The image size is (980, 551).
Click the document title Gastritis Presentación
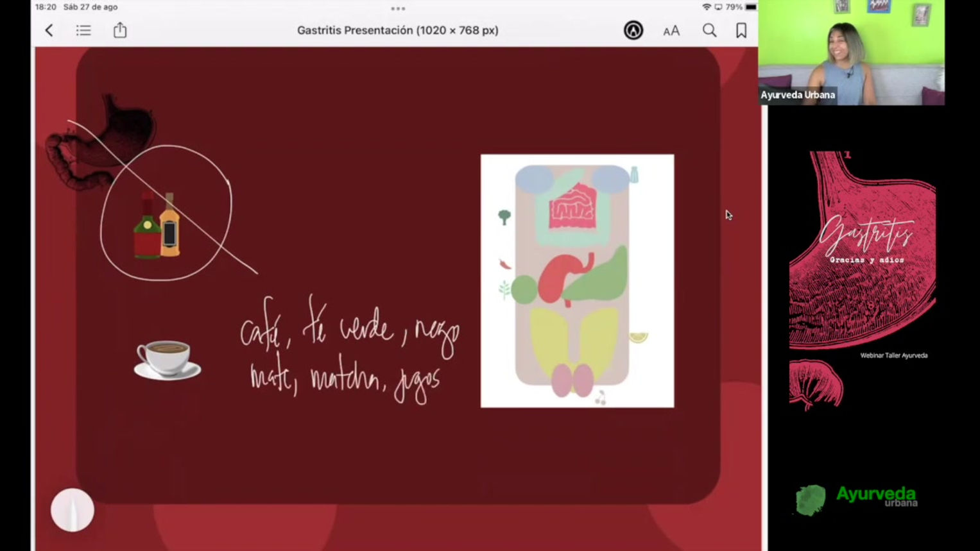point(398,30)
